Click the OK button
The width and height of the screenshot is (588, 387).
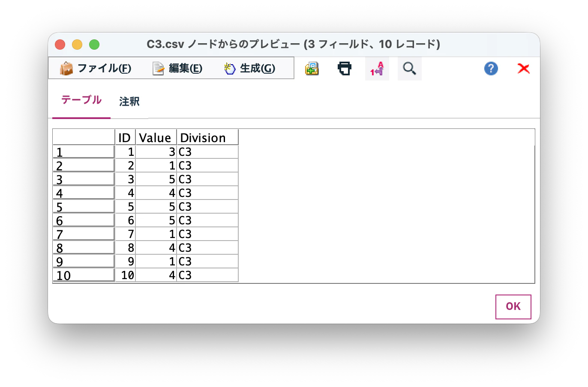click(513, 307)
